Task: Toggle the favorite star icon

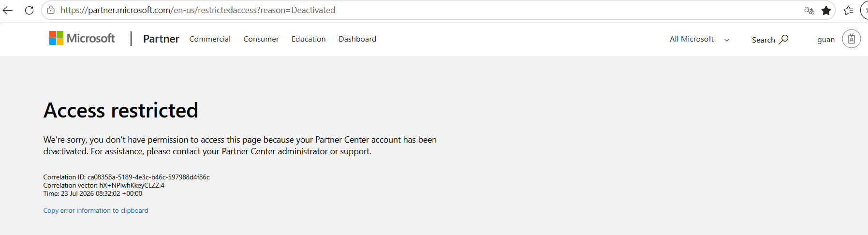Action: pyautogui.click(x=826, y=10)
